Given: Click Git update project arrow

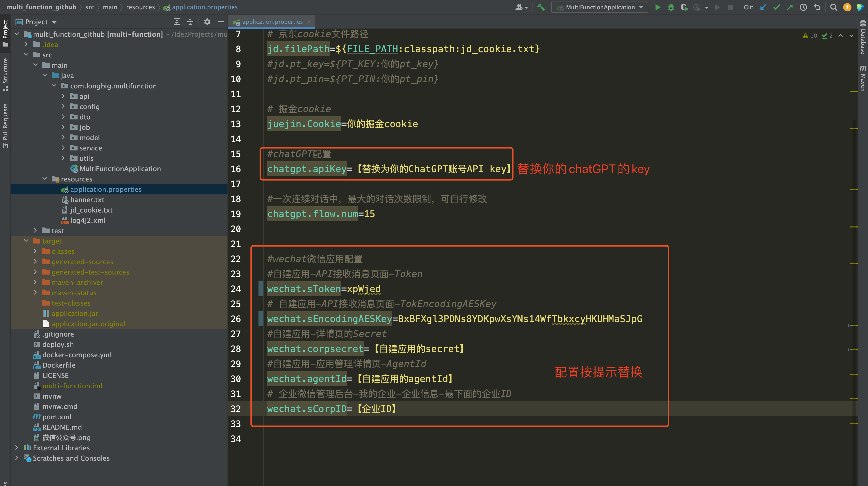Looking at the screenshot, I should tap(763, 7).
